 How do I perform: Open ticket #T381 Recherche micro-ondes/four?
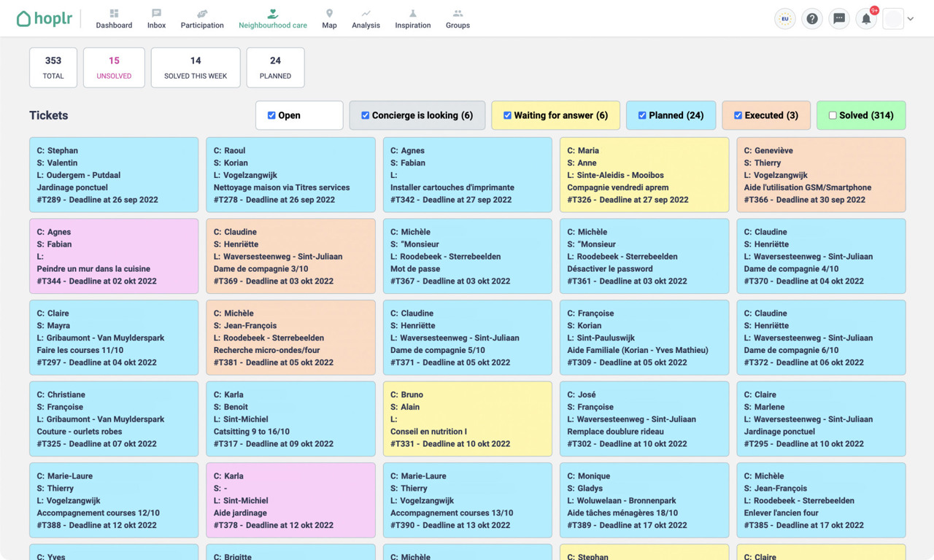(x=290, y=338)
